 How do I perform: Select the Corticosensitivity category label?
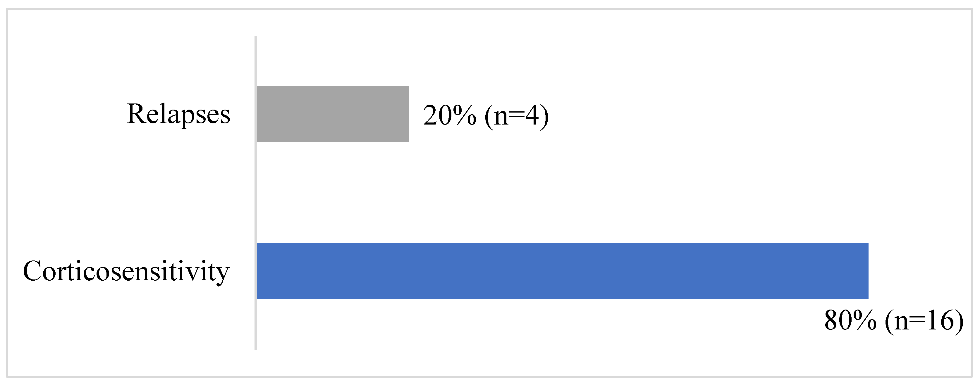click(126, 271)
